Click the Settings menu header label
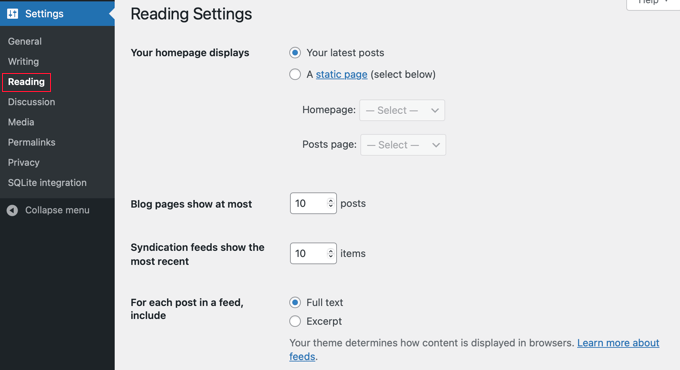The width and height of the screenshot is (680, 370). (44, 14)
